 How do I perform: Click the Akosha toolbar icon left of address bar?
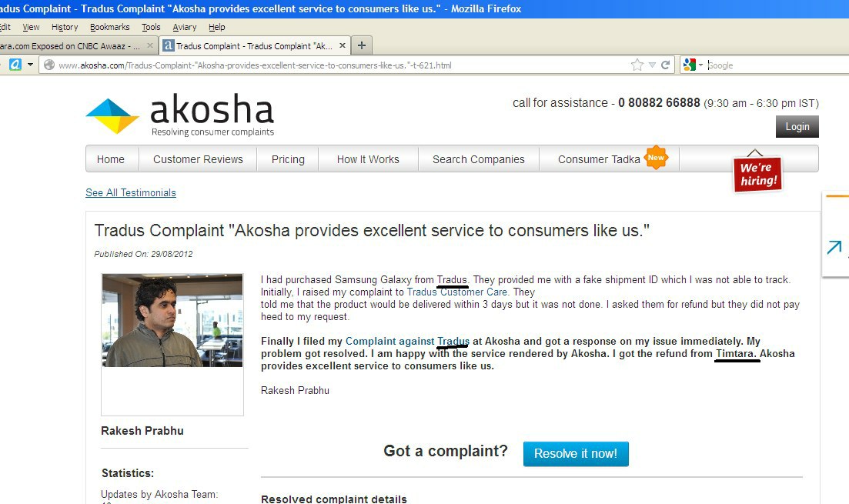[x=15, y=65]
